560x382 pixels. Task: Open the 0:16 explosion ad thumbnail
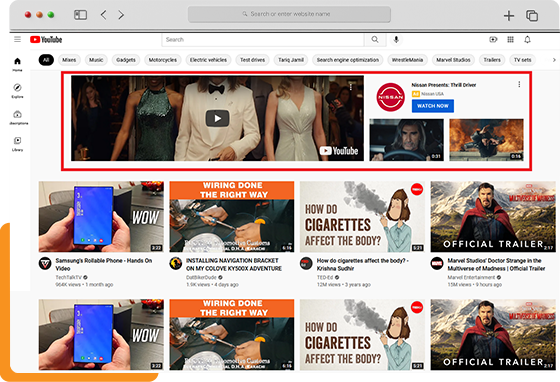[486, 140]
